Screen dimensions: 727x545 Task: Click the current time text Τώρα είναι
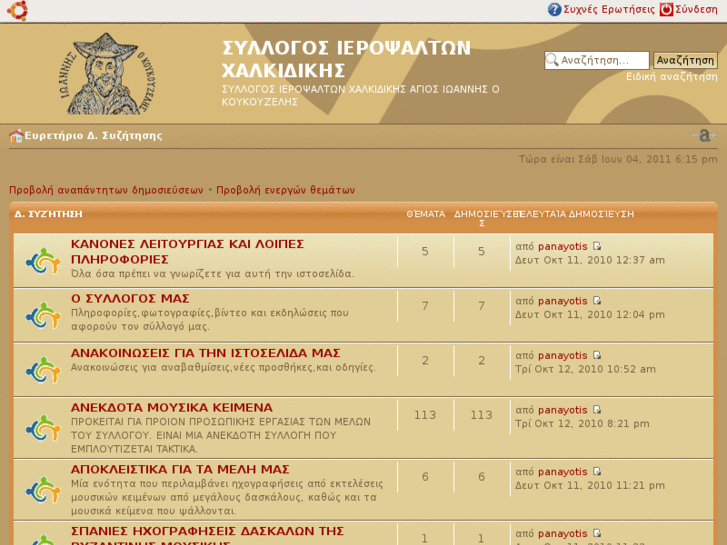618,159
